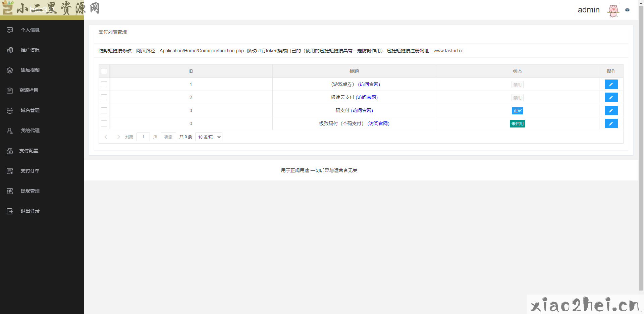
Task: Click the ID column header
Action: tap(191, 71)
